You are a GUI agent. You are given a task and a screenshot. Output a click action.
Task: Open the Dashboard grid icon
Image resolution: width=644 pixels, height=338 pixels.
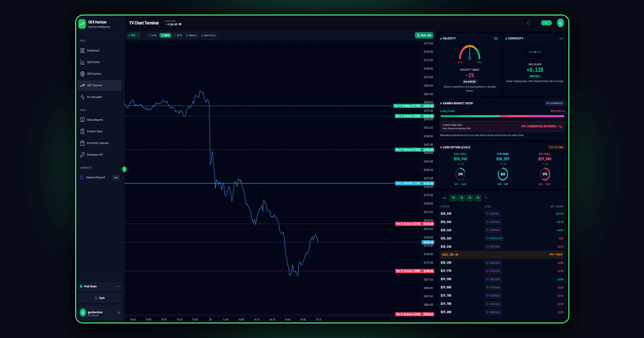pos(82,50)
